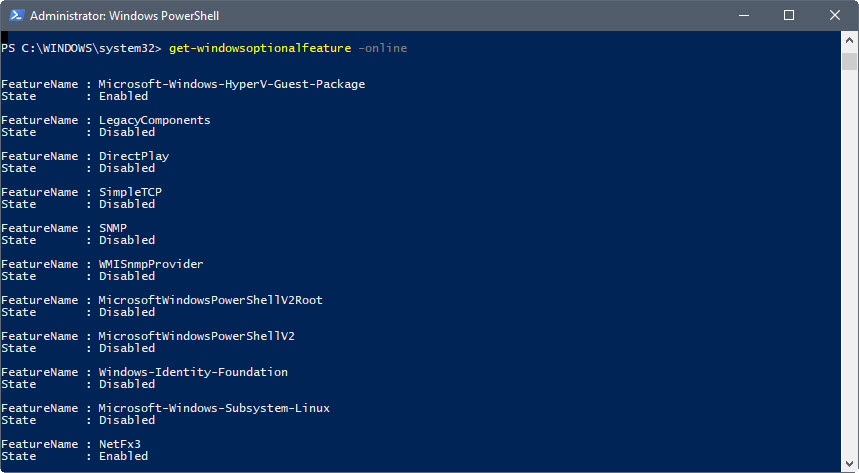Viewport: 859px width, 473px height.
Task: Click the PS C:\WINDOWS\system32> prompt
Action: pyautogui.click(x=81, y=48)
